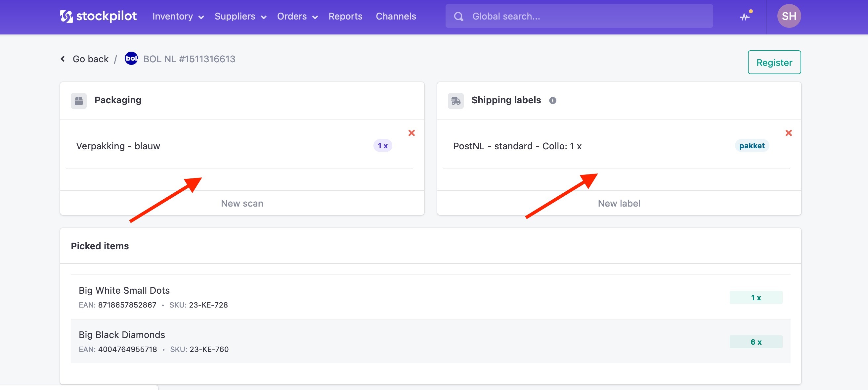Click the 6 x quantity for Big Black Diamonds
868x390 pixels.
click(x=756, y=341)
